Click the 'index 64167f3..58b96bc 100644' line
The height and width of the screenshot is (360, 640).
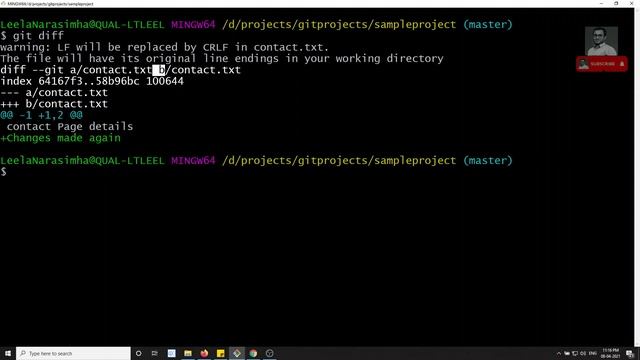[x=92, y=81]
